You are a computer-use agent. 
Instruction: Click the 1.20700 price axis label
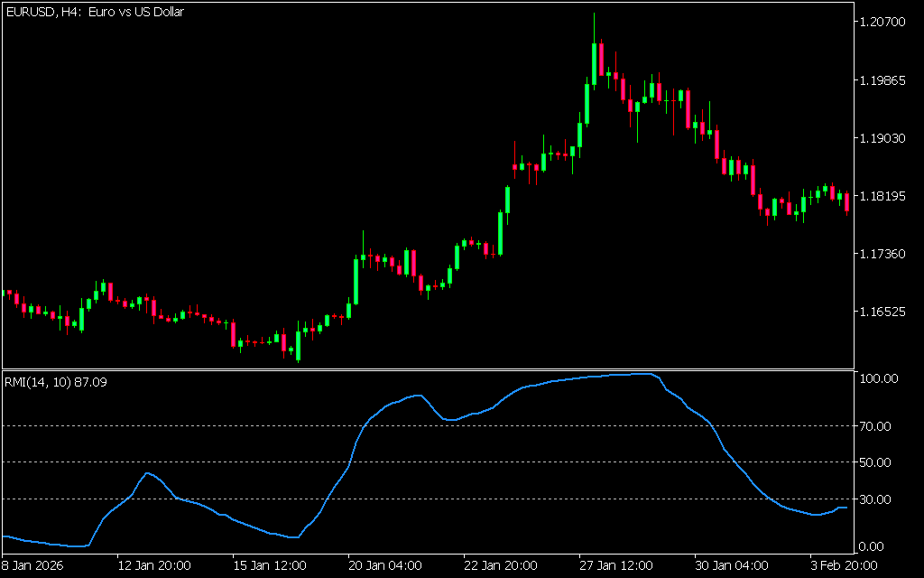pos(882,22)
